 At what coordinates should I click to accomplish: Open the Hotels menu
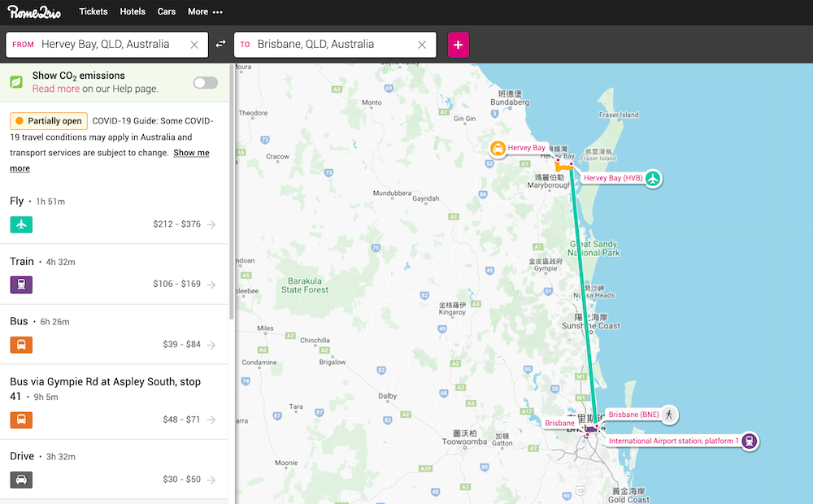point(133,11)
